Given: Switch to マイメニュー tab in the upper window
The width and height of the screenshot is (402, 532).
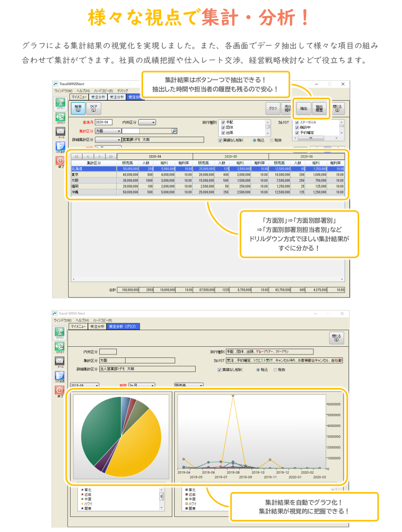Looking at the screenshot, I should point(79,97).
